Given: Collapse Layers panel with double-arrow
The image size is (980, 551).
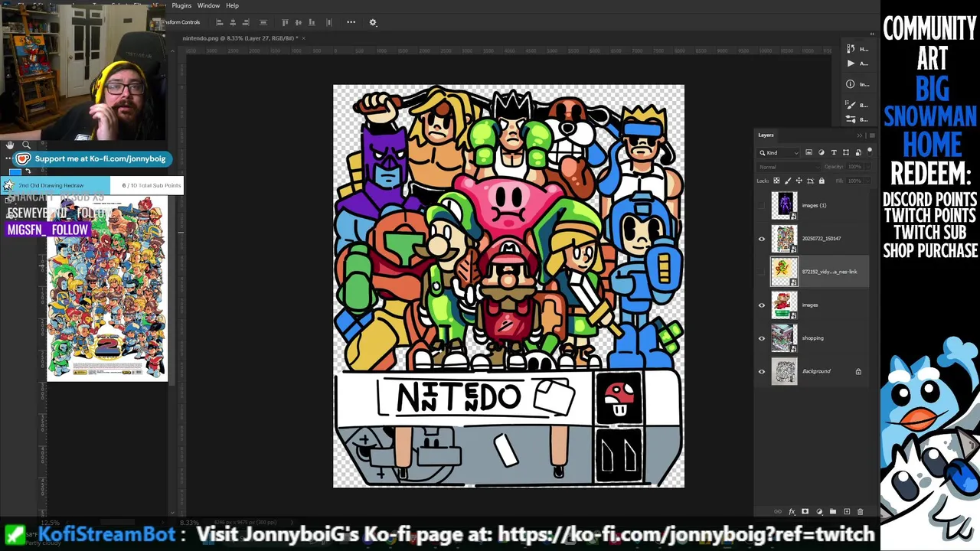Looking at the screenshot, I should click(x=859, y=135).
